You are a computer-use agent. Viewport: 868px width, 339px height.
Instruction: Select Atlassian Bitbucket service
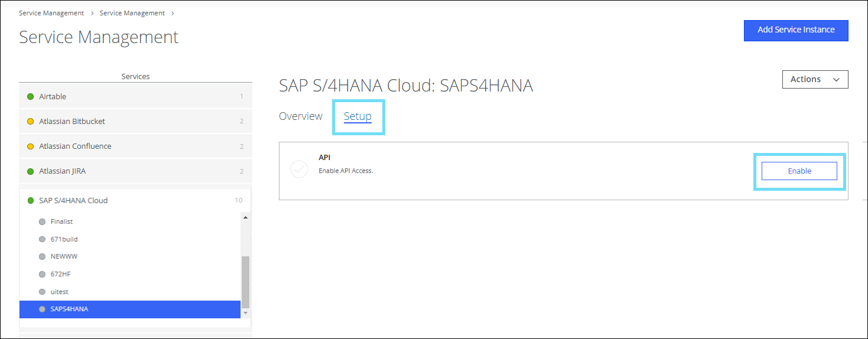[135, 121]
